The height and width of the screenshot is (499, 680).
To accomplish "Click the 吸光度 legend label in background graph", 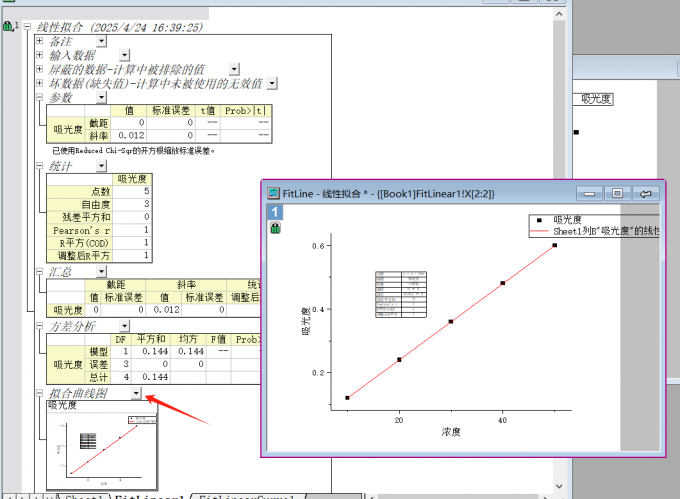I will (596, 99).
